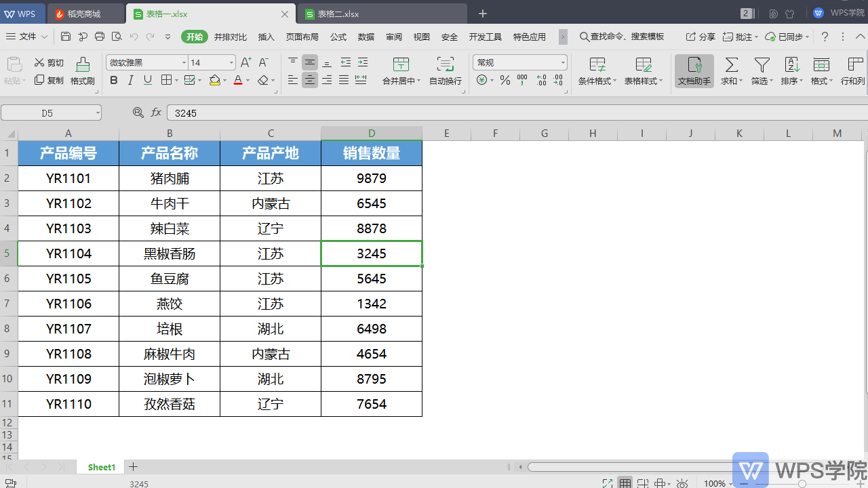Switch to the 插入 ribbon tab
This screenshot has width=868, height=488.
pos(266,37)
